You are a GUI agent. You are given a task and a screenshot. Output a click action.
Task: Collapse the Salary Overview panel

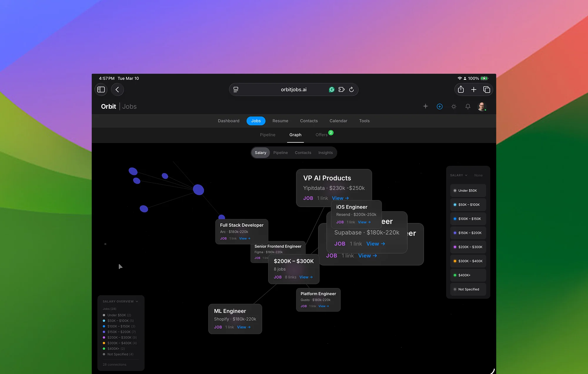[137, 301]
